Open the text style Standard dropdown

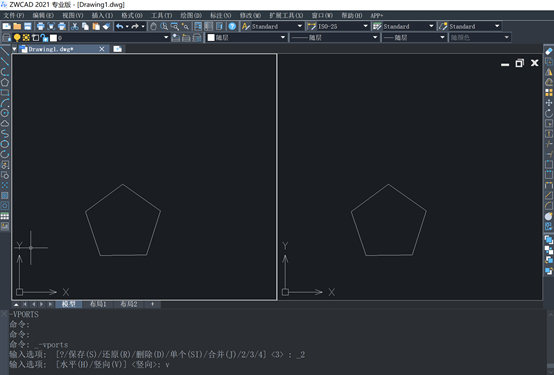tap(300, 26)
